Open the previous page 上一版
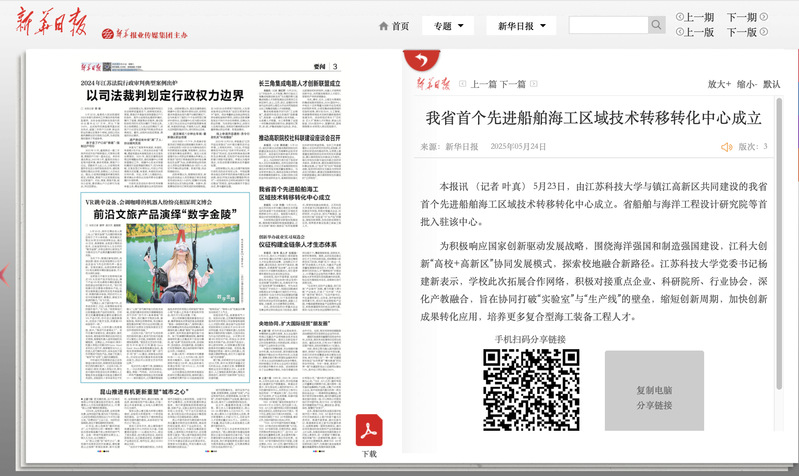The height and width of the screenshot is (476, 799). pos(695,32)
